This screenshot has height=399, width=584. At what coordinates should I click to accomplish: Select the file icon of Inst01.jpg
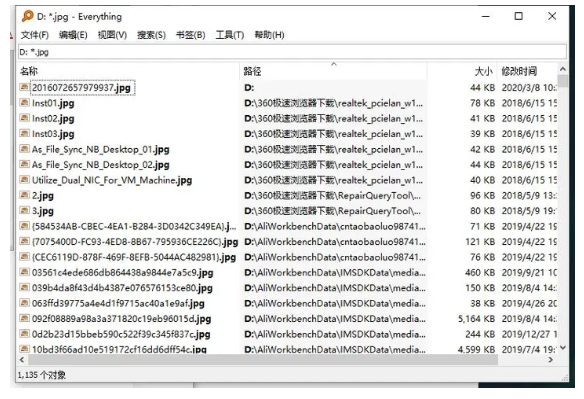(x=25, y=102)
